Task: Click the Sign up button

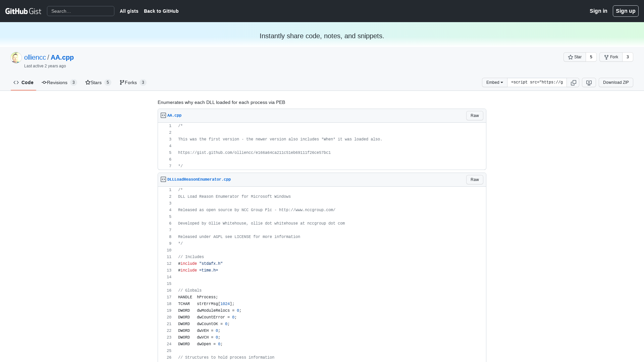Action: click(626, 11)
